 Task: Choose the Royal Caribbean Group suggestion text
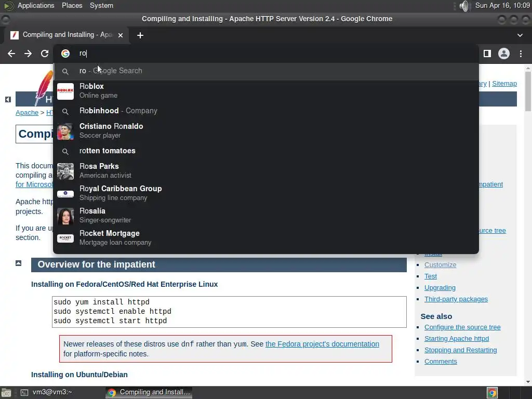[x=121, y=193]
